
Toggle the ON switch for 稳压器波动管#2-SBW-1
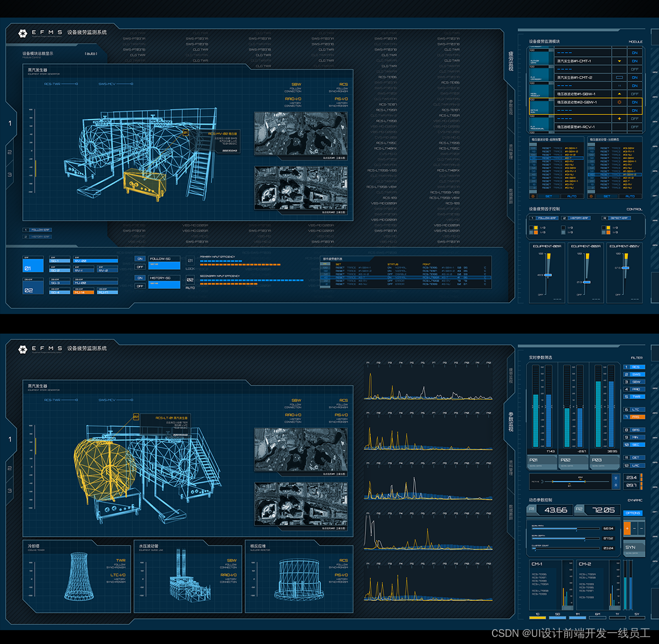click(x=635, y=102)
